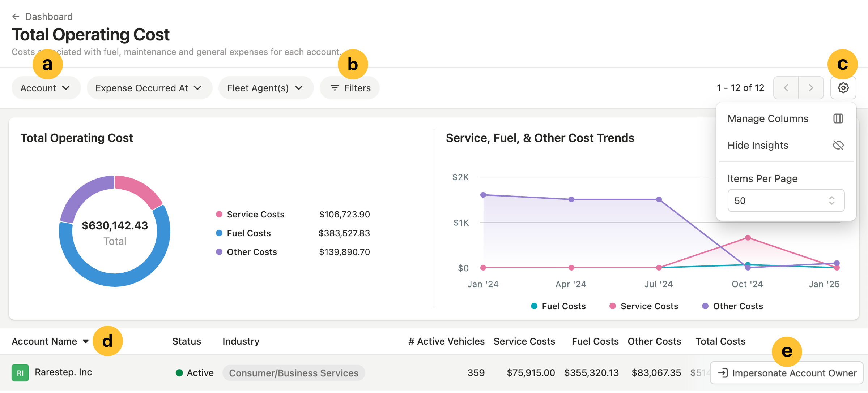Click the Manage Columns icon

pyautogui.click(x=838, y=118)
